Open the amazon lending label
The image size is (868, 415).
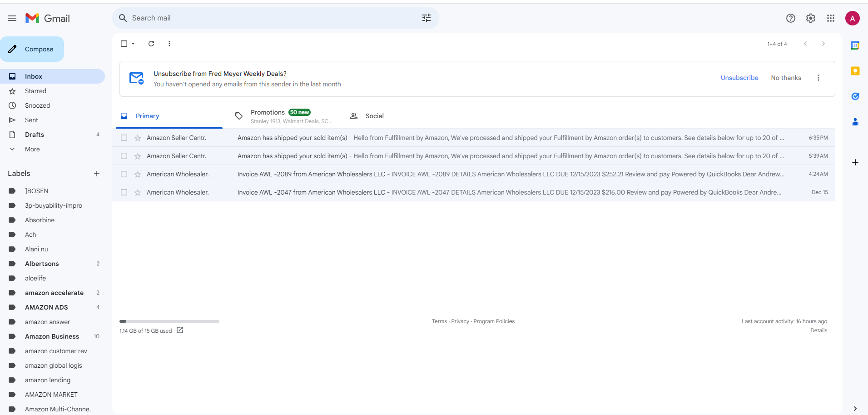[52, 380]
